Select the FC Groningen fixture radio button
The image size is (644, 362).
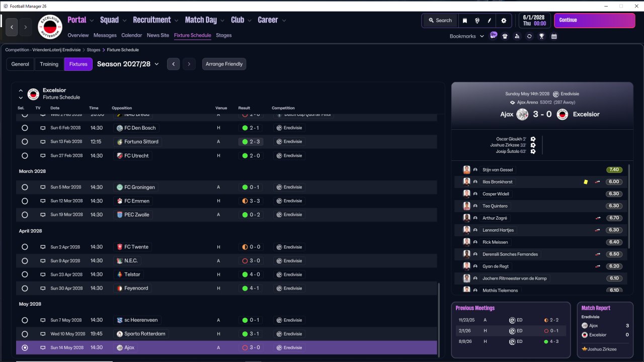25,188
